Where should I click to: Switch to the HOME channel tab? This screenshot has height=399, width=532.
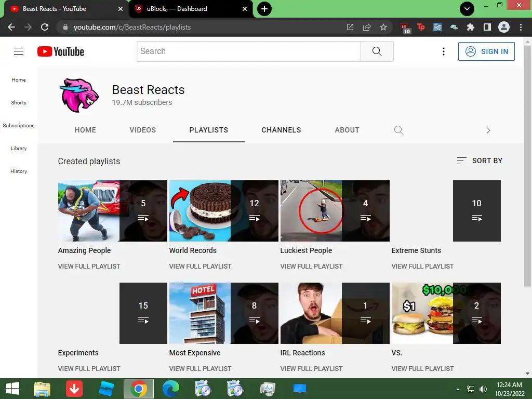coord(85,130)
